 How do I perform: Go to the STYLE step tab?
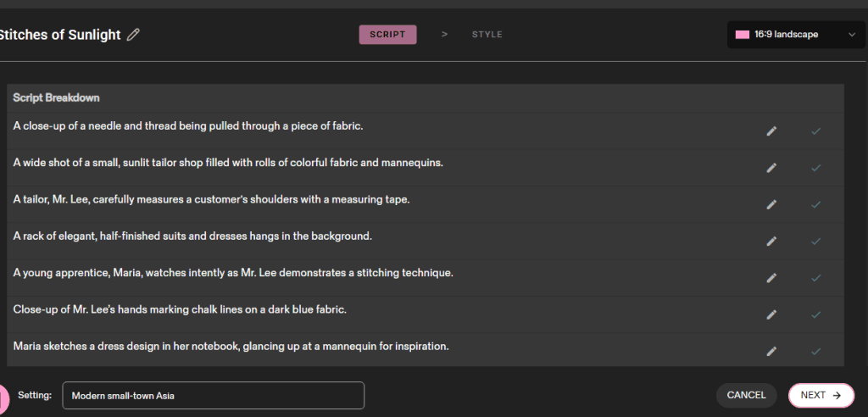point(487,35)
